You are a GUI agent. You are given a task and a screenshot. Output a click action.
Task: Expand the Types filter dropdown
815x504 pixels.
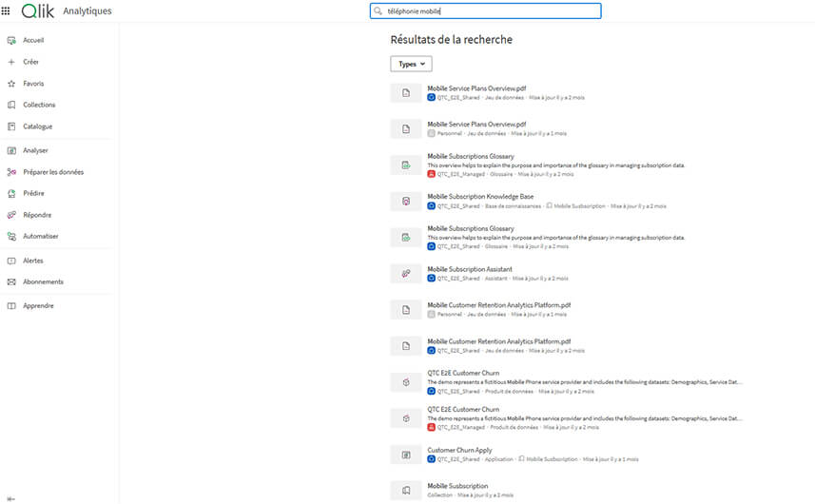[x=411, y=64]
